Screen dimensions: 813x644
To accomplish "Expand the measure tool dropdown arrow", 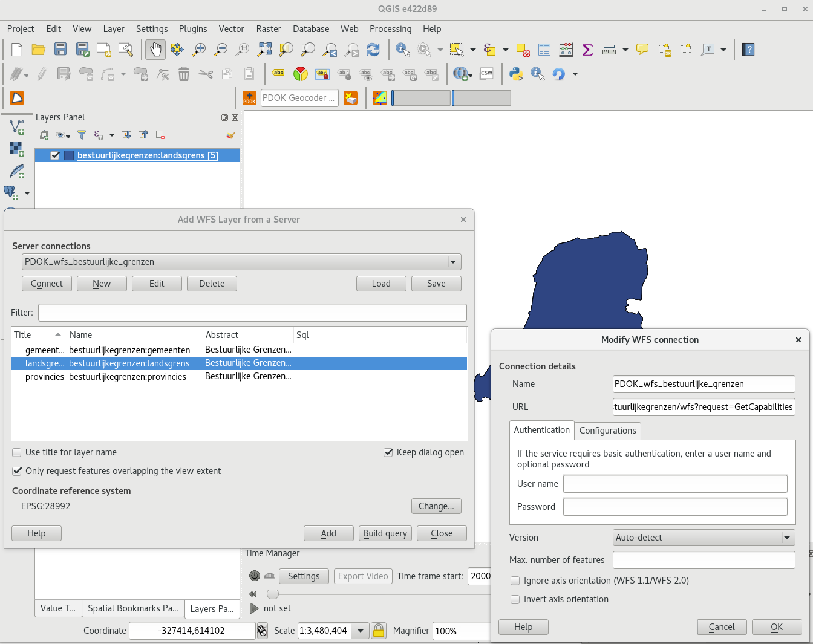I will (x=625, y=50).
